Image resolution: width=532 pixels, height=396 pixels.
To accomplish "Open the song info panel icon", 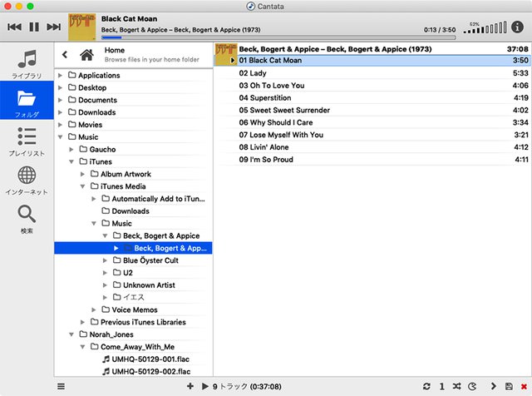I will point(517,27).
